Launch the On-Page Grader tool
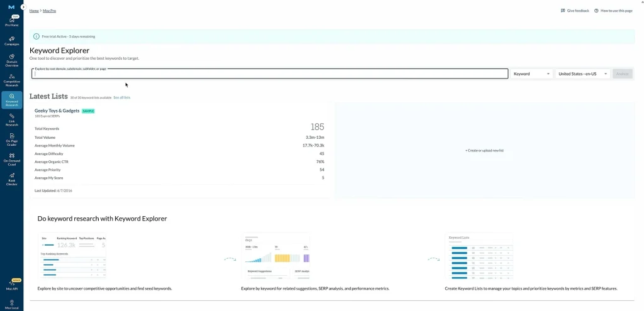 [x=11, y=139]
